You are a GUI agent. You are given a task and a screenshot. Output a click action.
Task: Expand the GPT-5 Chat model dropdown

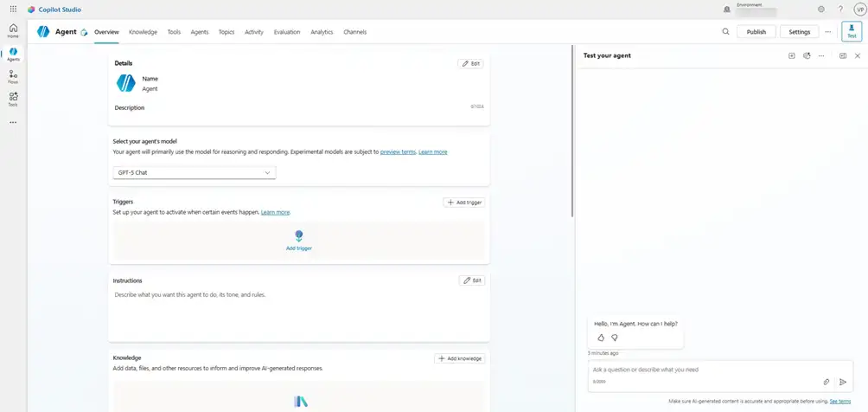[x=194, y=172]
